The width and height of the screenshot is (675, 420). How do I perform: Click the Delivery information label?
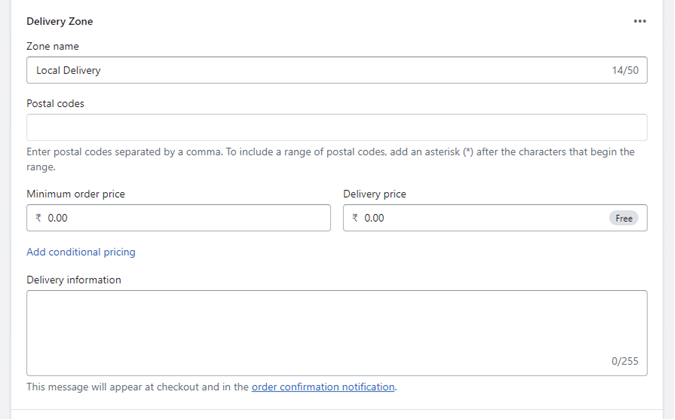[x=74, y=280]
